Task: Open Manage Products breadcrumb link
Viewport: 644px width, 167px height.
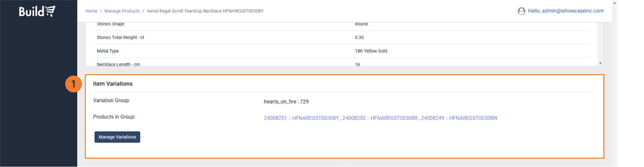Action: (122, 11)
